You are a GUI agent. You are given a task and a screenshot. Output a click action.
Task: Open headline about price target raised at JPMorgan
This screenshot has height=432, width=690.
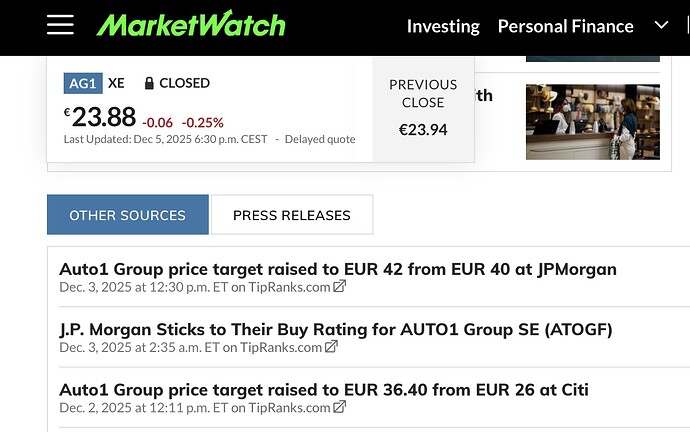[338, 269]
